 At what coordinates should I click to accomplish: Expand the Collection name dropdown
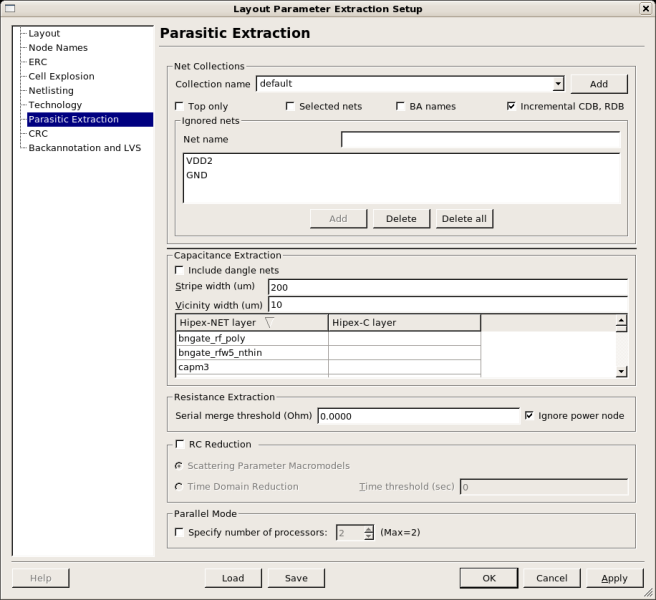pos(558,84)
